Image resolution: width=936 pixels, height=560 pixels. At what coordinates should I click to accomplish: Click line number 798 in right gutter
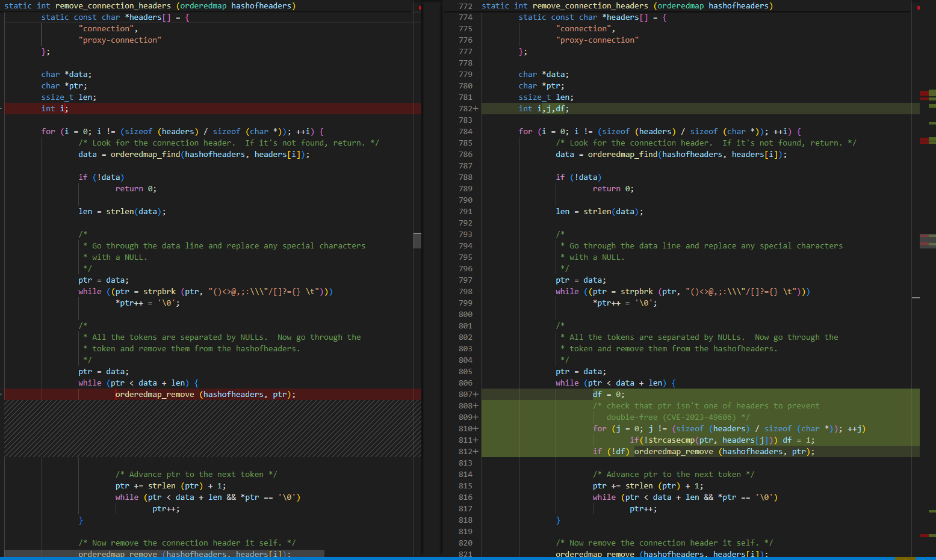click(465, 292)
